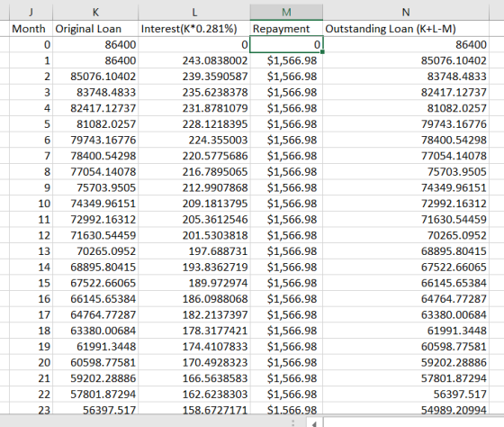Select outstanding loan cell 67522.66065 in column N
The height and width of the screenshot is (427, 504).
[406, 267]
